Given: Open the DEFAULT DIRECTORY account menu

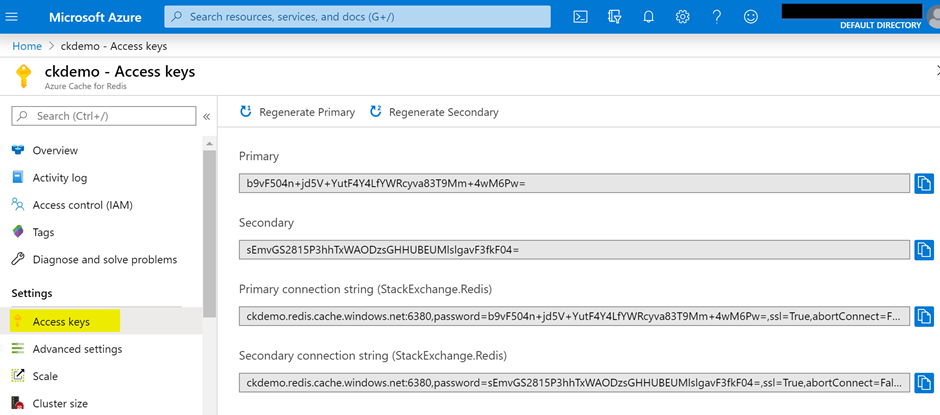Looking at the screenshot, I should (x=880, y=25).
